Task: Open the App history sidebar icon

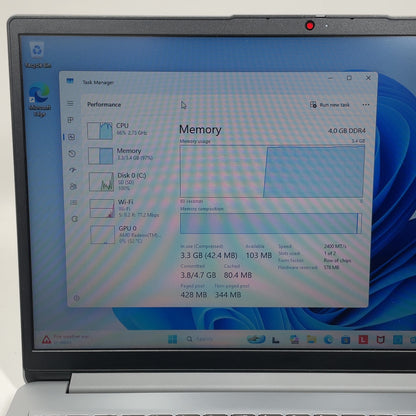Action: tap(72, 154)
